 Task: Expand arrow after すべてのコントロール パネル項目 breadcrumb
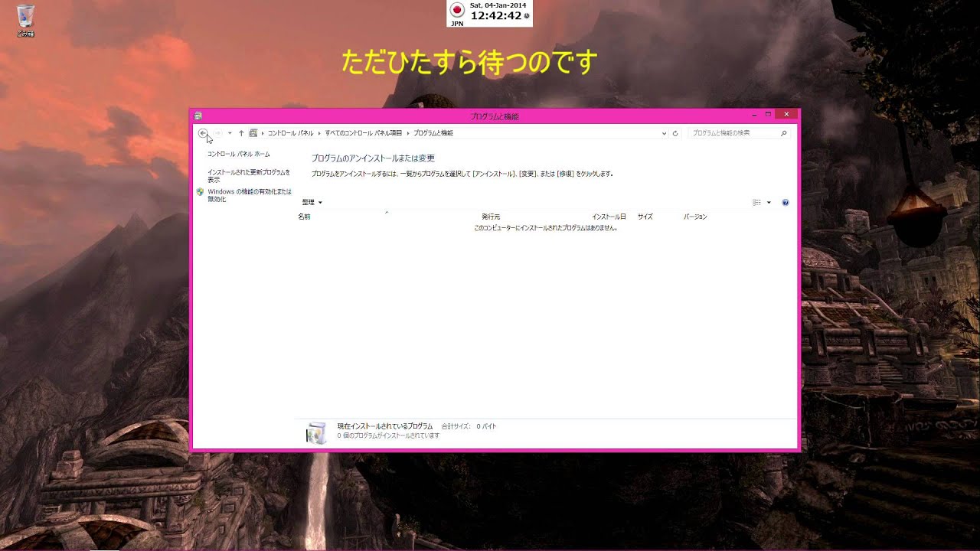[408, 133]
